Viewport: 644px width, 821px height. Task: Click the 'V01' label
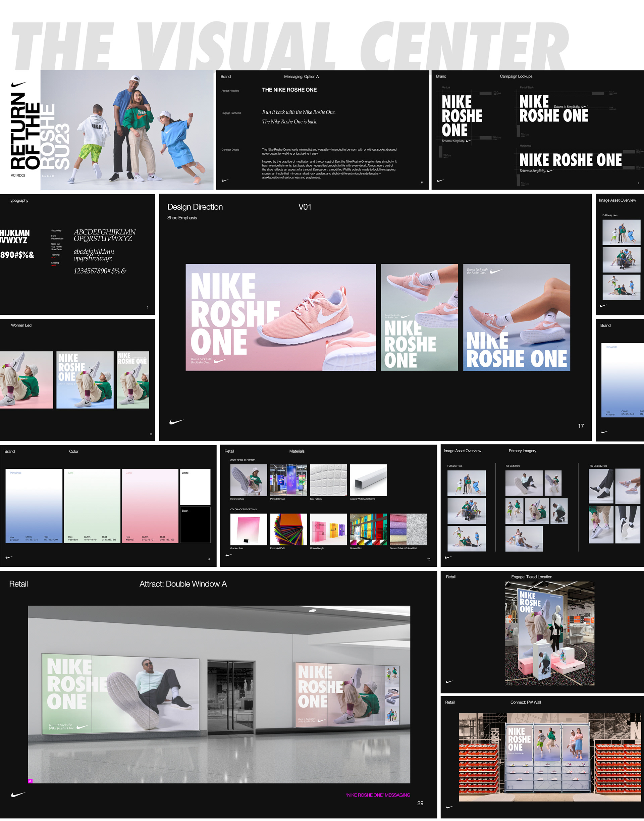tap(305, 207)
